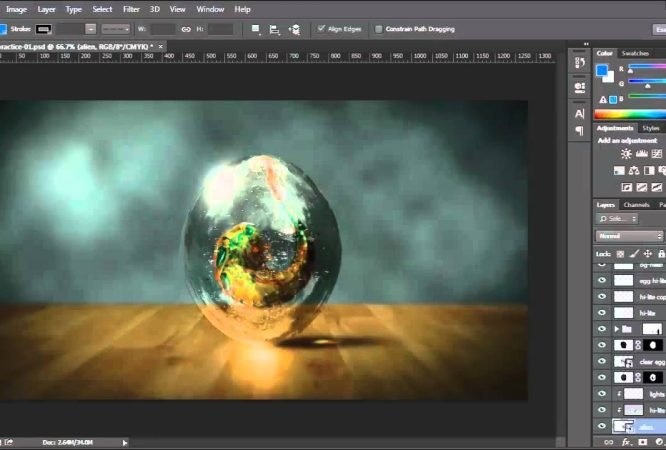
Task: Open the View menu
Action: tap(178, 9)
